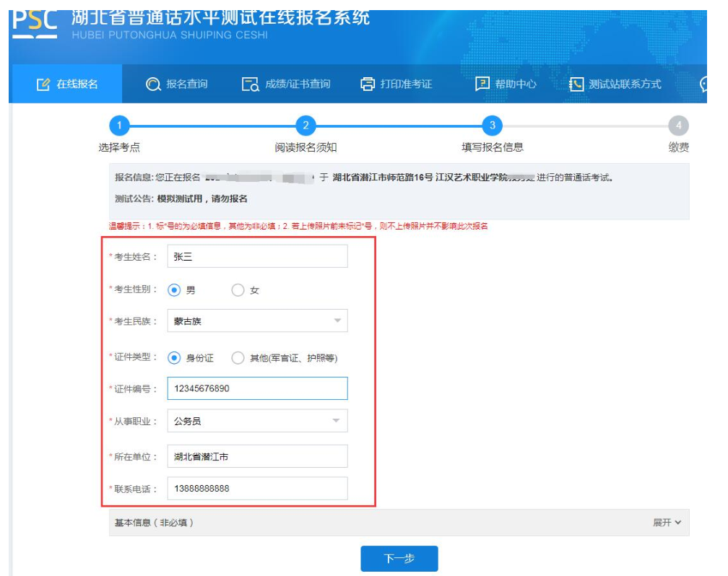Select 女 gender radio button
Viewport: 728px width, 576px height.
[238, 290]
